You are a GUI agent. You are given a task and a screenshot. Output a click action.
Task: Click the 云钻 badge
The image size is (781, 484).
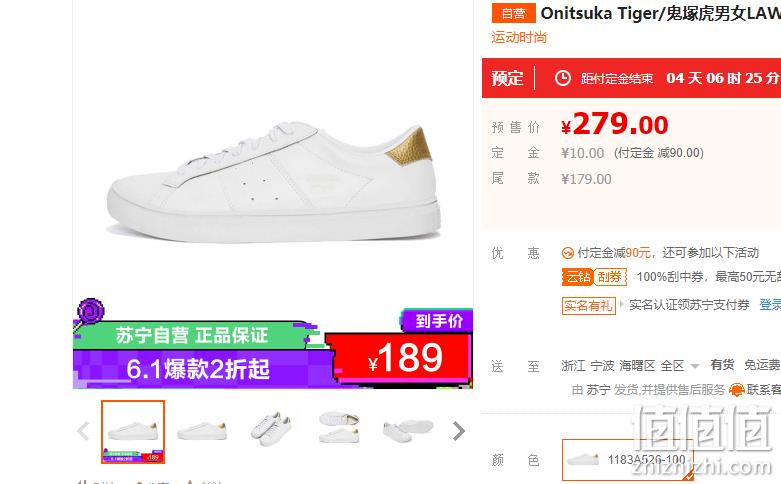click(577, 277)
